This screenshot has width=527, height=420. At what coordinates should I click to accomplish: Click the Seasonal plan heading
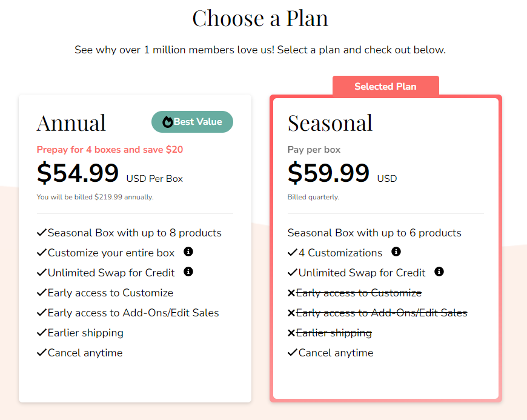(x=330, y=122)
